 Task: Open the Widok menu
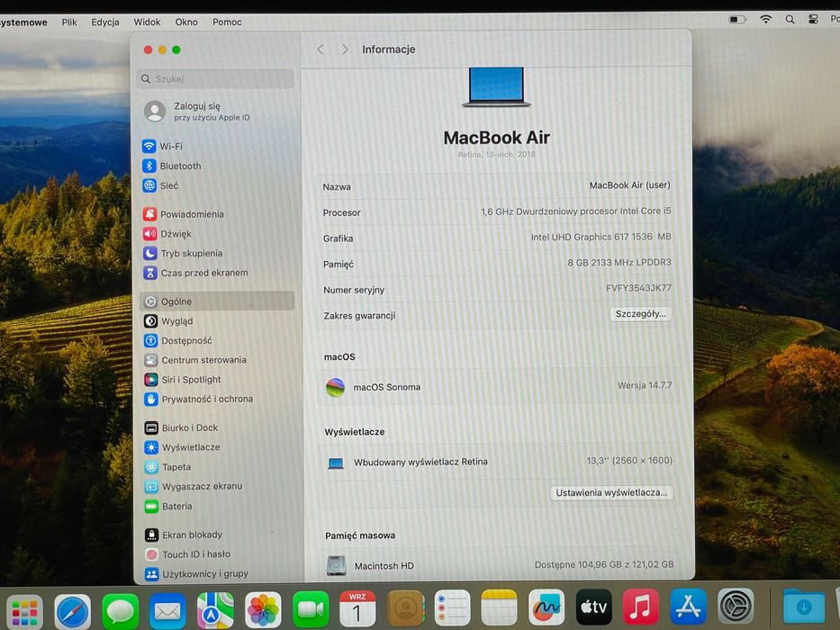147,22
